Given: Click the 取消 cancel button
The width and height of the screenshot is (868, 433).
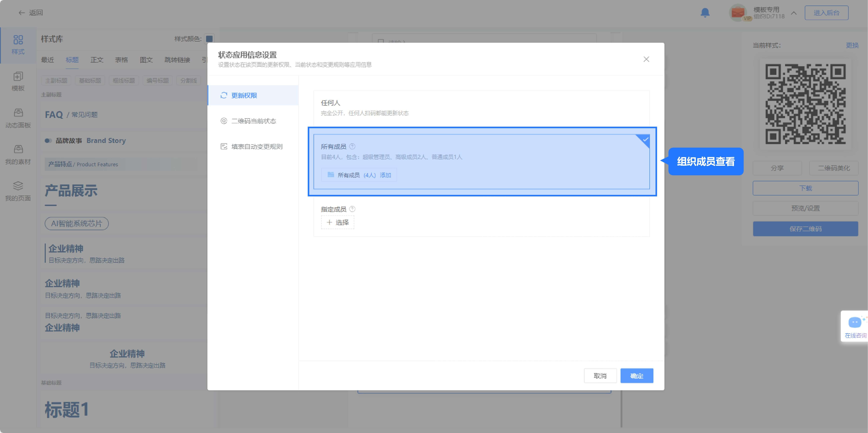Looking at the screenshot, I should [600, 376].
